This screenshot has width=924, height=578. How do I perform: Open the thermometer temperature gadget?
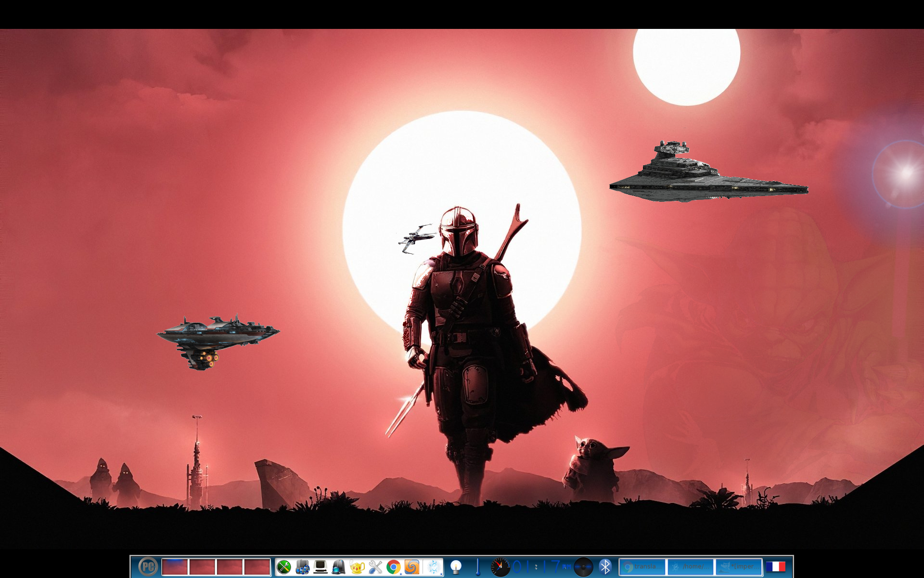pyautogui.click(x=477, y=567)
